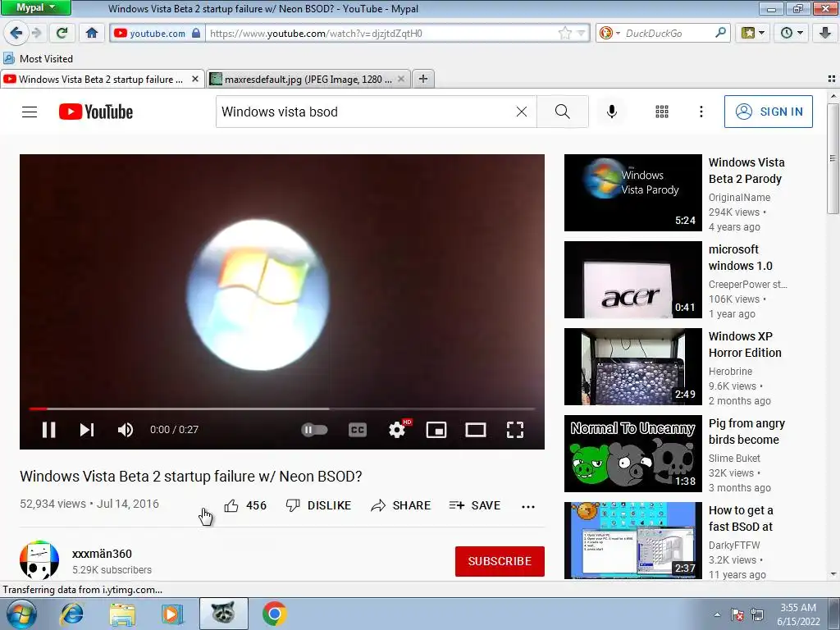The width and height of the screenshot is (840, 630).
Task: Open the microsoft windows 1.0 video title
Action: coord(741,258)
